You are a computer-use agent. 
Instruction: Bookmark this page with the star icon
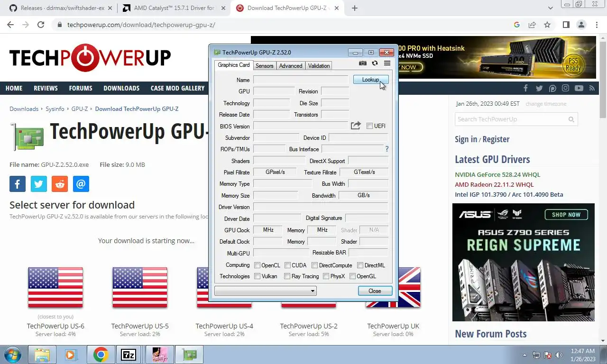[x=547, y=25]
